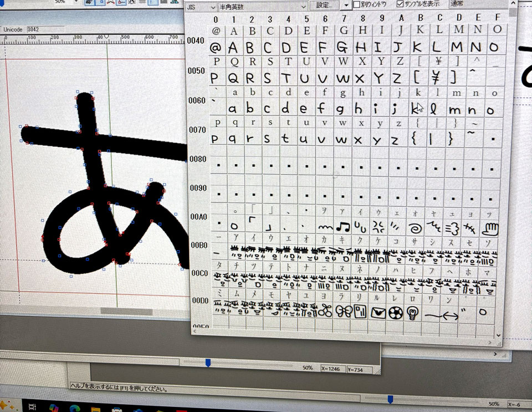This screenshot has width=532, height=412.
Task: Choose the envelope heart glyph cell
Action: 379,312
